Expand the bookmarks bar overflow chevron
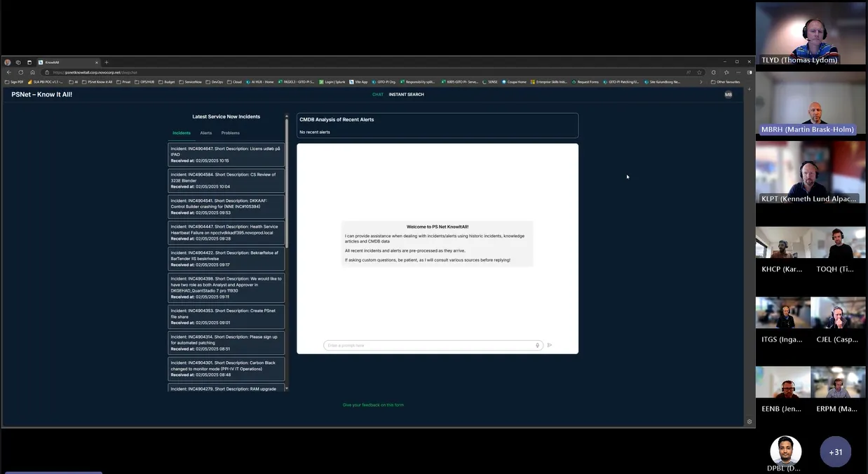Screen dimensions: 868x474 [700, 82]
